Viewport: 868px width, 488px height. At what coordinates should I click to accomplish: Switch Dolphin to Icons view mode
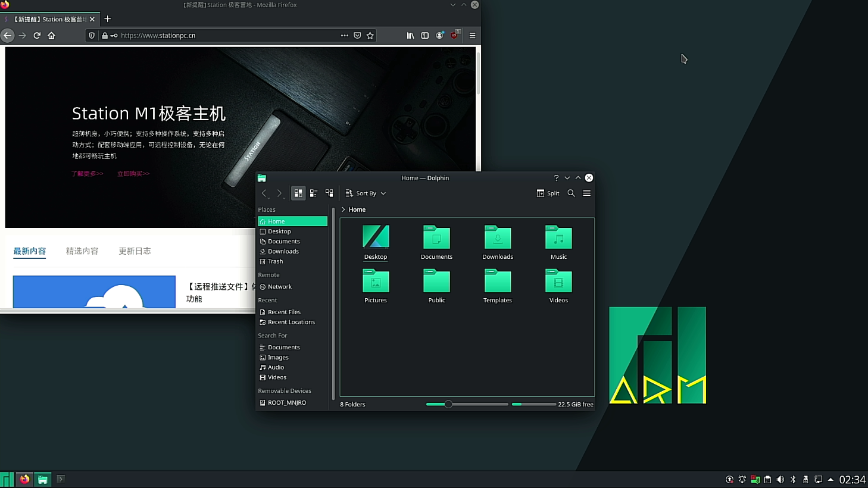298,193
